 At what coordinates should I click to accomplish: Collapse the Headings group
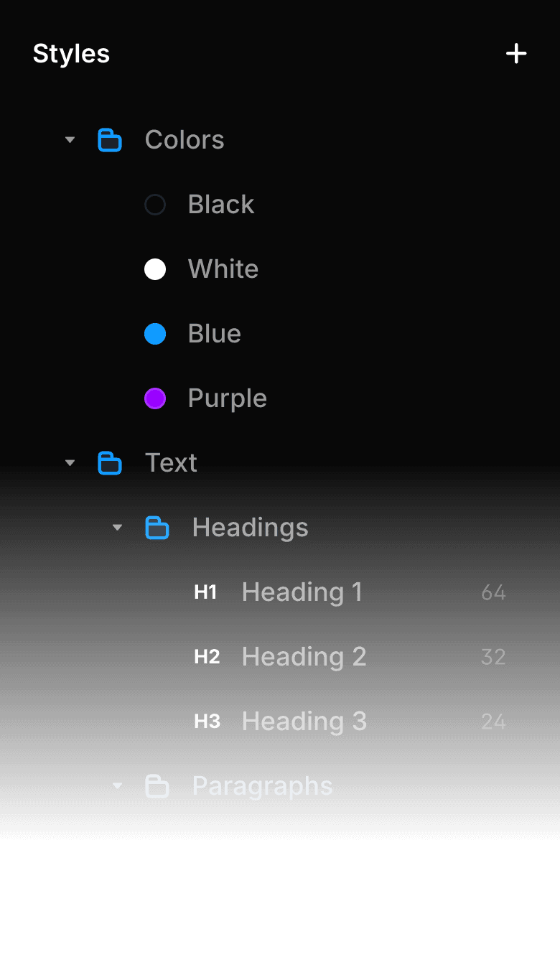click(117, 527)
